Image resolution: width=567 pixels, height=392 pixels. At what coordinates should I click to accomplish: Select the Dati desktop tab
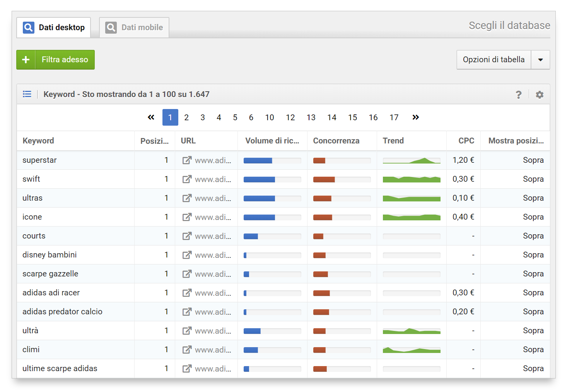[54, 27]
